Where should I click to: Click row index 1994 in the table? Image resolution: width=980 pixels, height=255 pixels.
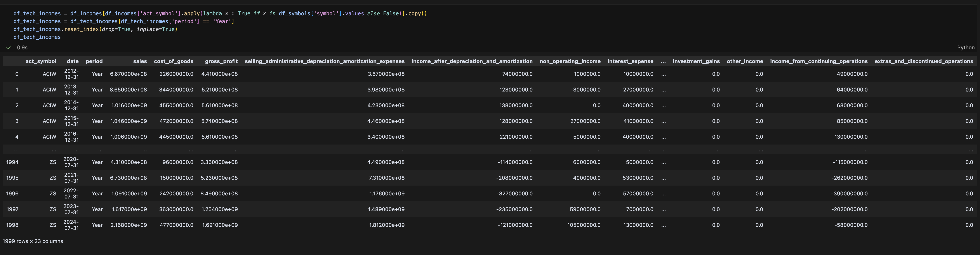(12, 162)
